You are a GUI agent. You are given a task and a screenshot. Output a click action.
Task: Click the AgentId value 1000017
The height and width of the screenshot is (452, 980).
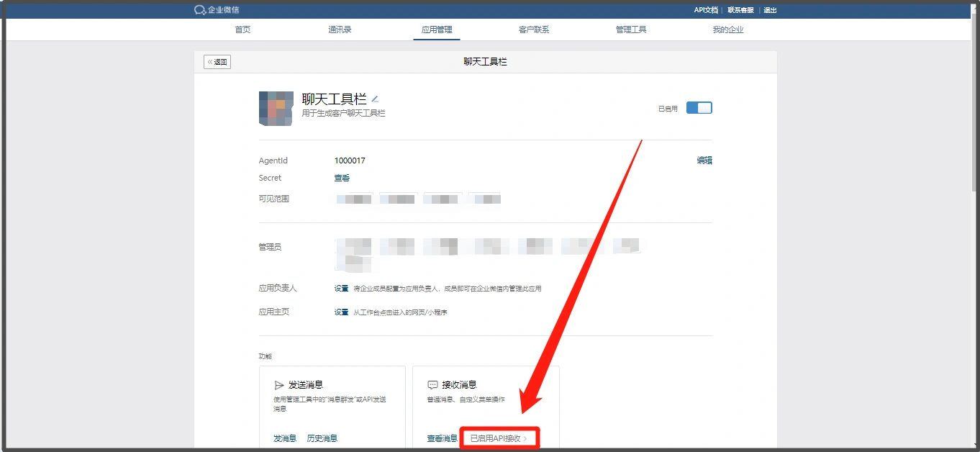(350, 161)
